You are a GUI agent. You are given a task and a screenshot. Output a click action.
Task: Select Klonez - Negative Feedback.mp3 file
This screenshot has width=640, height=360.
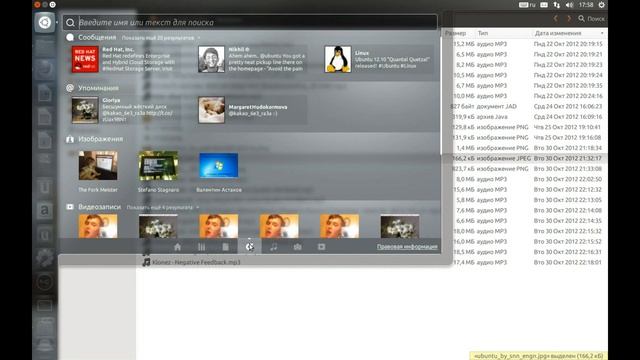point(196,262)
